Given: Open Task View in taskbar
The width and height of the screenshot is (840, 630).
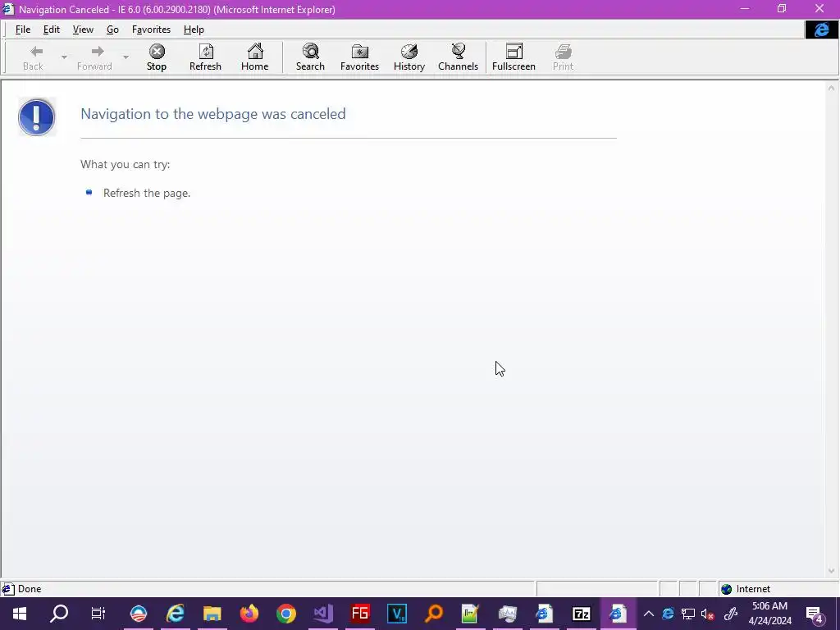Looking at the screenshot, I should 98,614.
